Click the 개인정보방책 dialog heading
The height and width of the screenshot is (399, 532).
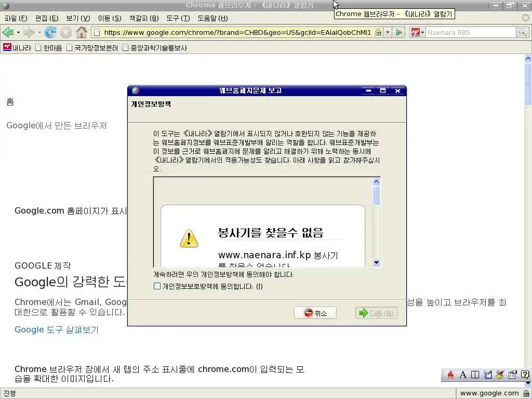(151, 104)
